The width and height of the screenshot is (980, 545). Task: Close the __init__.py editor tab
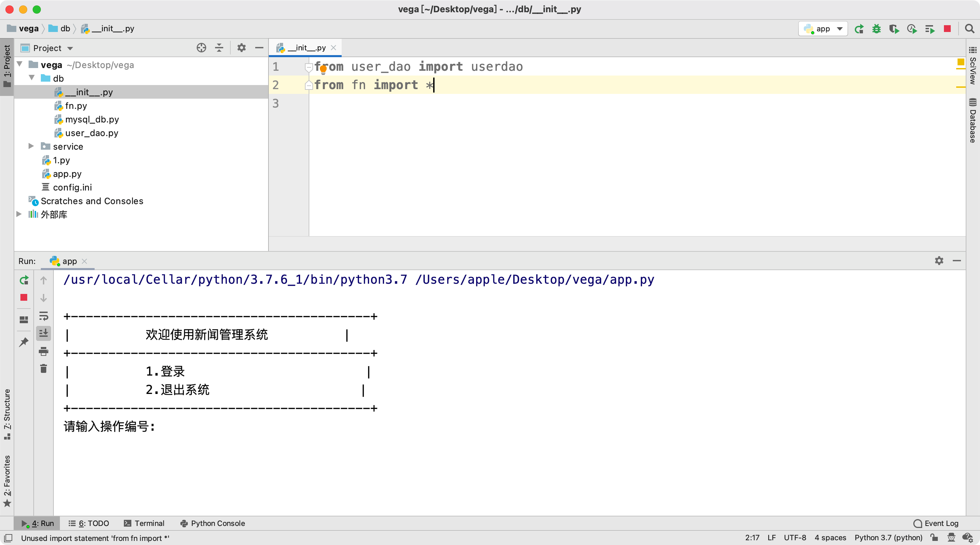333,48
